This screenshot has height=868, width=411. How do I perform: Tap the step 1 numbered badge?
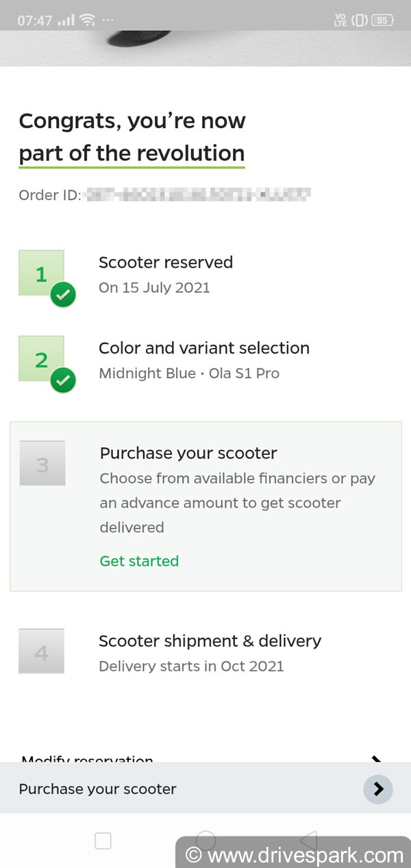41,273
